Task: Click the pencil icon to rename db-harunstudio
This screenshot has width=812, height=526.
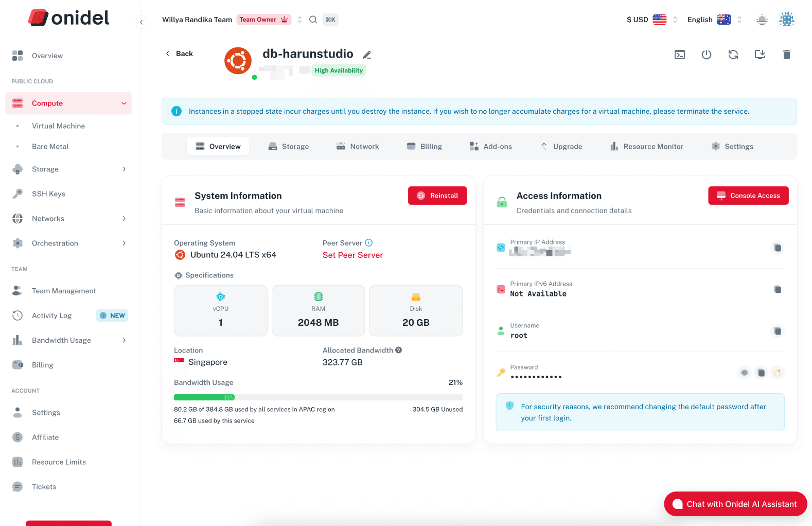Action: tap(367, 55)
